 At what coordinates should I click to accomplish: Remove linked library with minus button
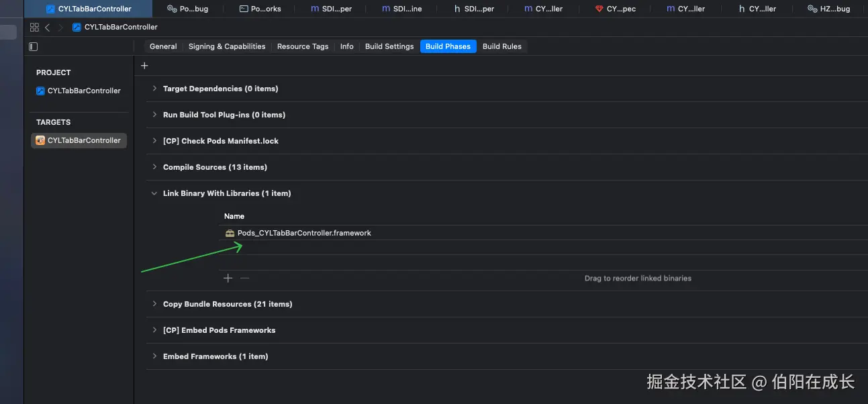[244, 278]
